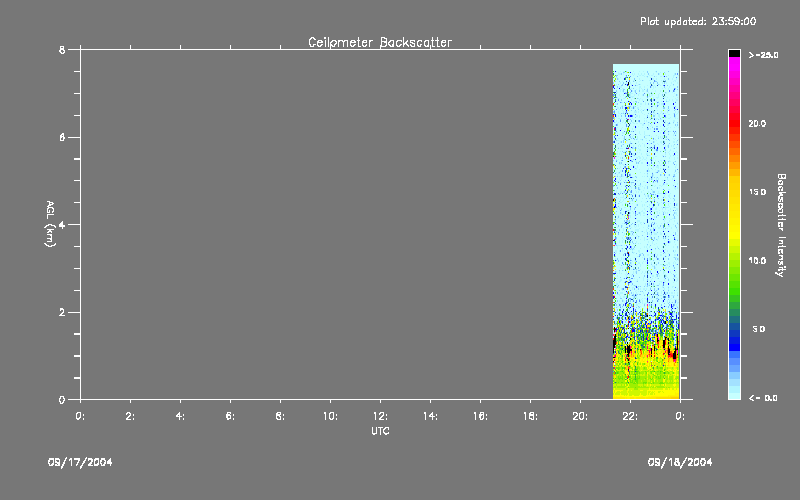The image size is (800, 500).
Task: Click the "4" value on the AGL axis
Action: pos(62,225)
